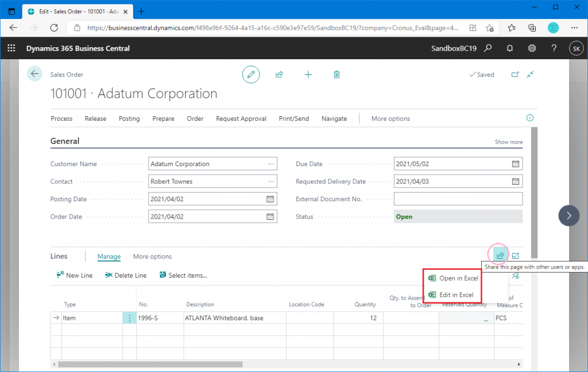The height and width of the screenshot is (372, 588).
Task: Choose Edit in Excel
Action: click(x=451, y=295)
